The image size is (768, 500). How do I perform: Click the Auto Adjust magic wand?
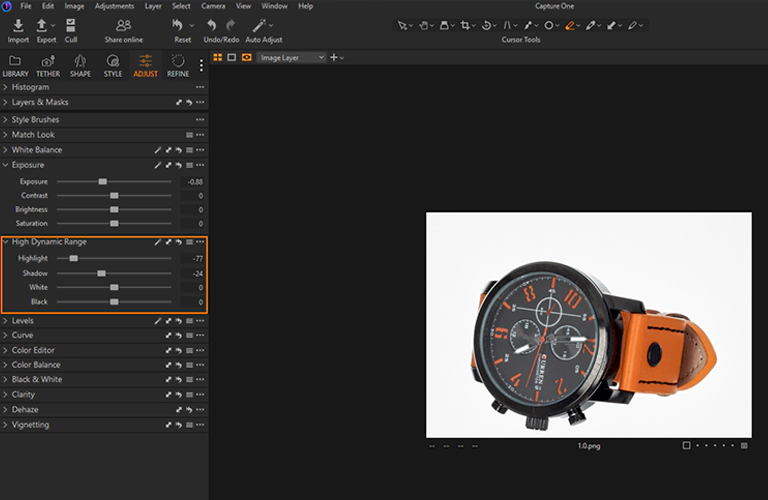(x=258, y=26)
